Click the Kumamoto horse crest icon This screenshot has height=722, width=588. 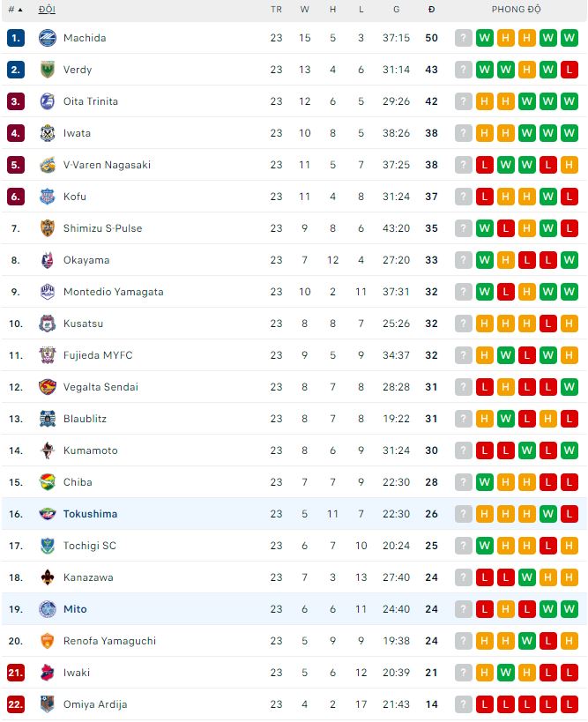point(48,450)
